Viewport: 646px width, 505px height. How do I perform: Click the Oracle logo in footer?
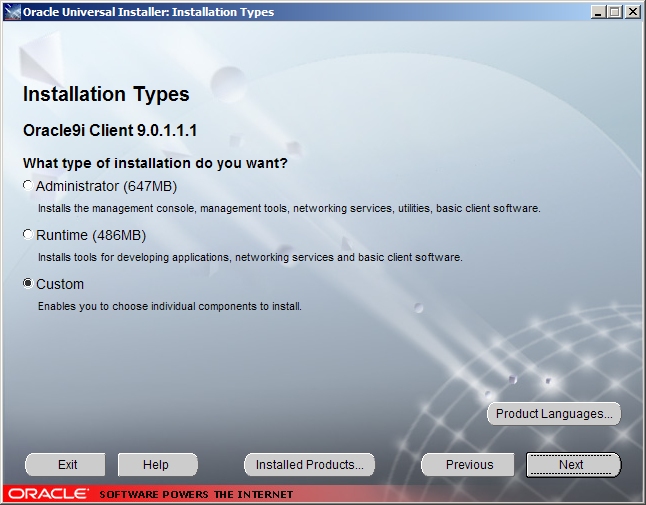coord(47,493)
